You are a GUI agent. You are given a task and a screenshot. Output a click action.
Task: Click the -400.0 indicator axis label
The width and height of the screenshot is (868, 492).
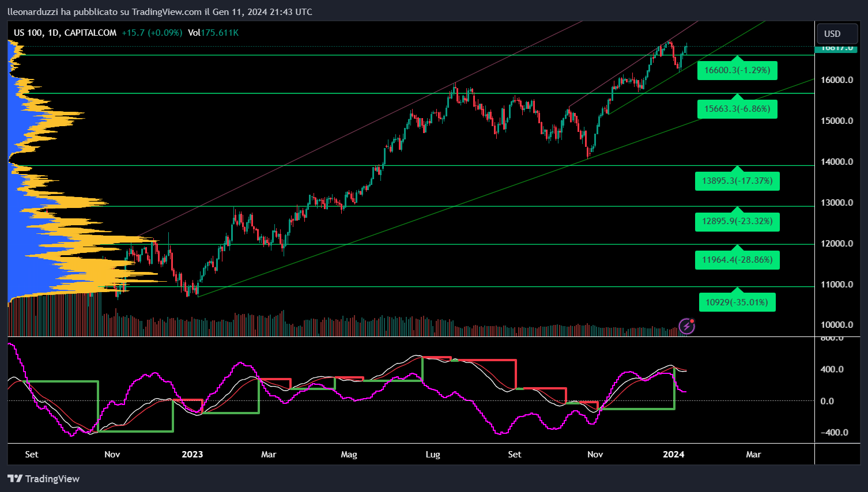(834, 433)
